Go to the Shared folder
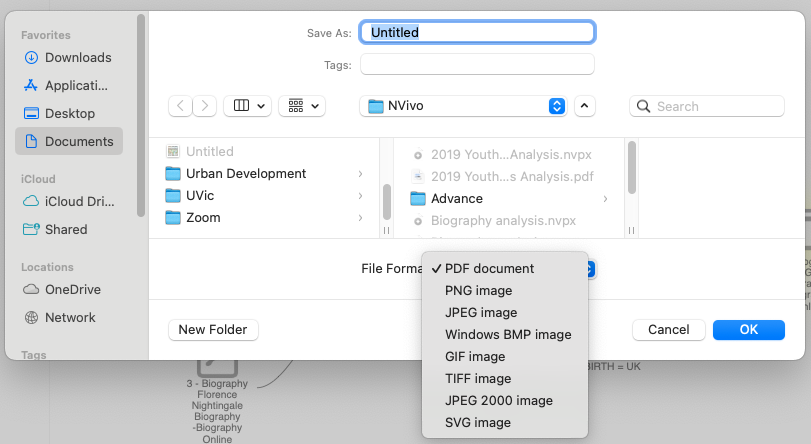The width and height of the screenshot is (811, 444). pos(66,229)
